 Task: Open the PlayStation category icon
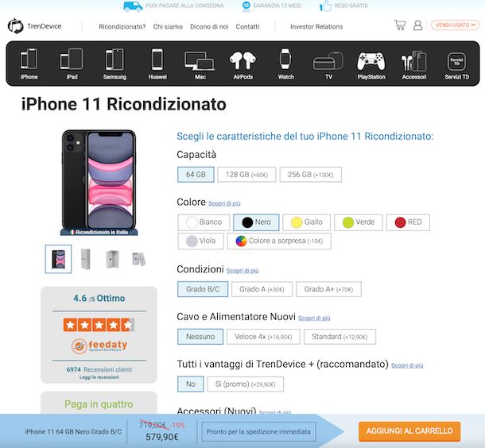371,64
